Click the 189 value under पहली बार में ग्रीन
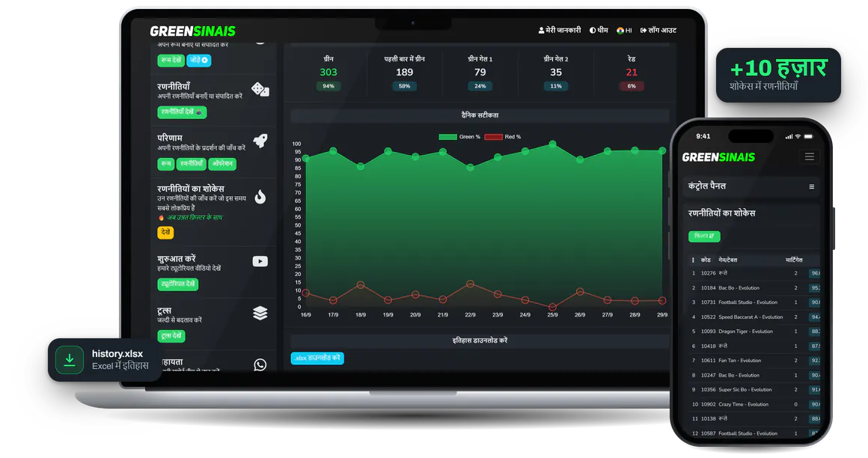This screenshot has width=868, height=458. click(x=404, y=73)
